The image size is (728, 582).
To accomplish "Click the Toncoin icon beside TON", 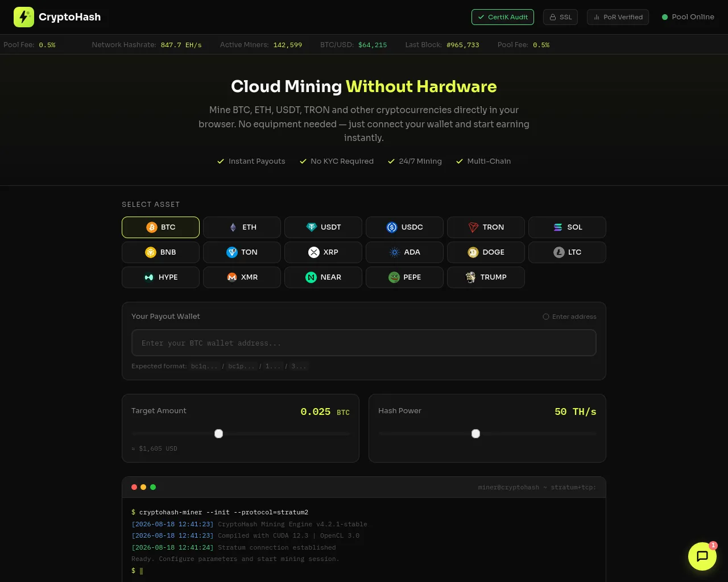I will point(232,252).
